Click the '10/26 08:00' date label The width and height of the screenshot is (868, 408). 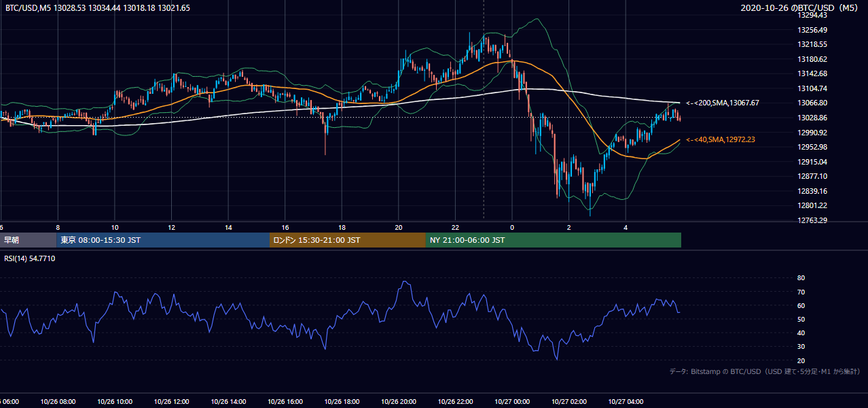point(57,402)
